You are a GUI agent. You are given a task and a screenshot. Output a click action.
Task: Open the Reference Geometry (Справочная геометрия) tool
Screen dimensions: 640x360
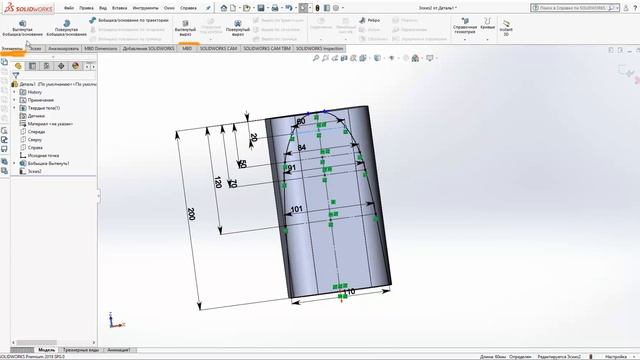465,26
